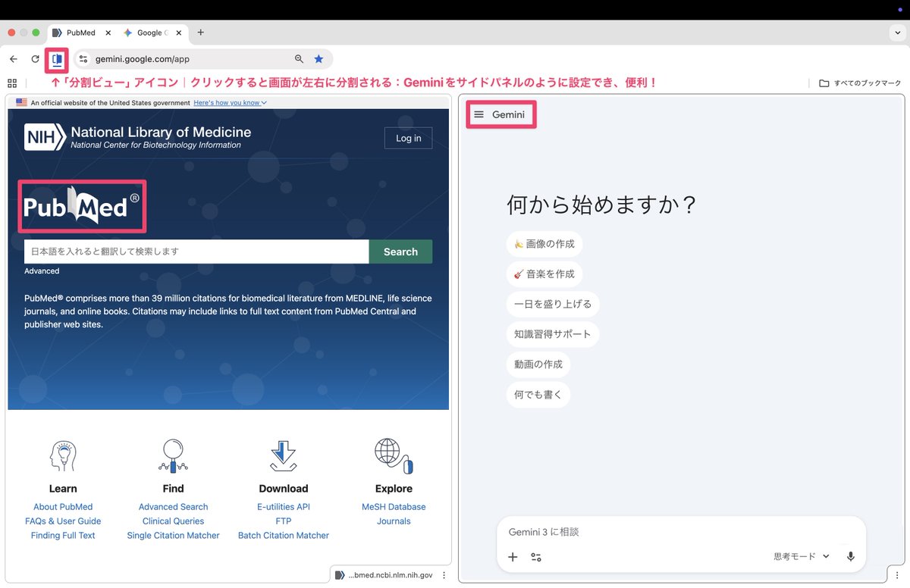Open the site information icon in address bar
Viewport: 910px width, 588px height.
pos(83,59)
